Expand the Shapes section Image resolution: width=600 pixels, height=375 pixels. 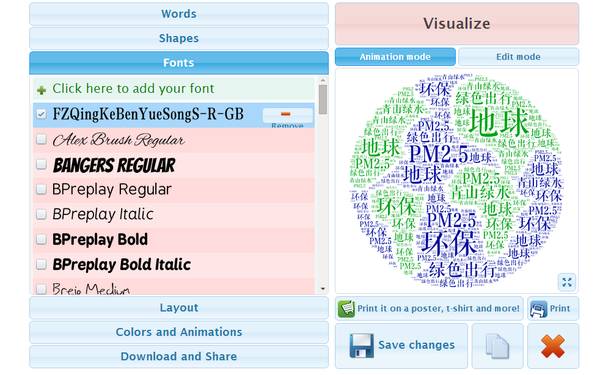point(179,38)
